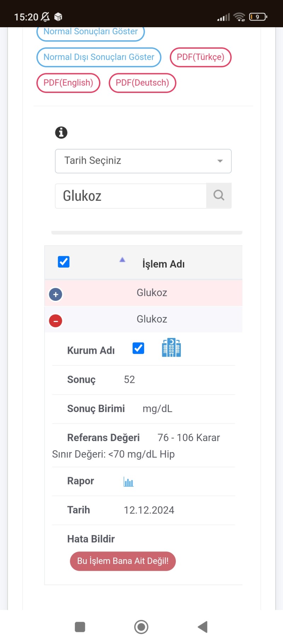Download PDF(Türkçe) report
The image size is (283, 644).
(201, 57)
